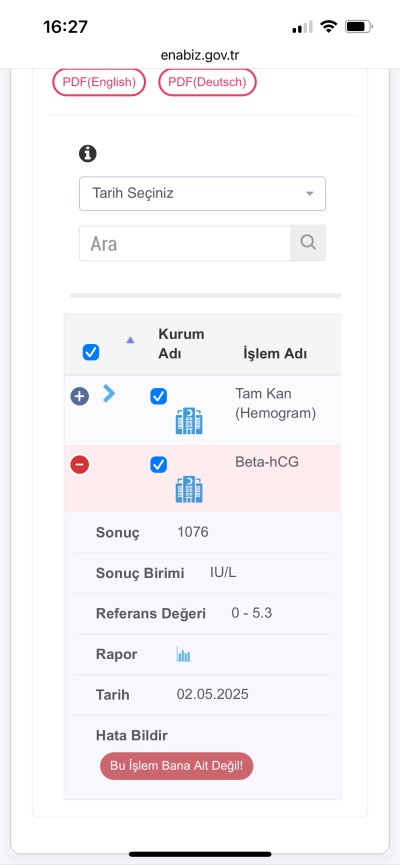Image resolution: width=400 pixels, height=865 pixels.
Task: Click Bu İşlem Bana Ait Değil button
Action: tap(177, 766)
